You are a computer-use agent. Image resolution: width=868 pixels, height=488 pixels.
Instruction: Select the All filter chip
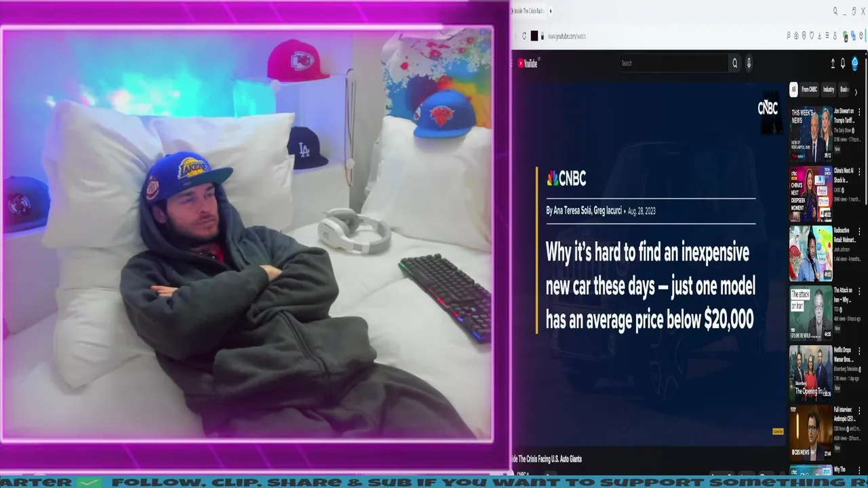click(793, 89)
